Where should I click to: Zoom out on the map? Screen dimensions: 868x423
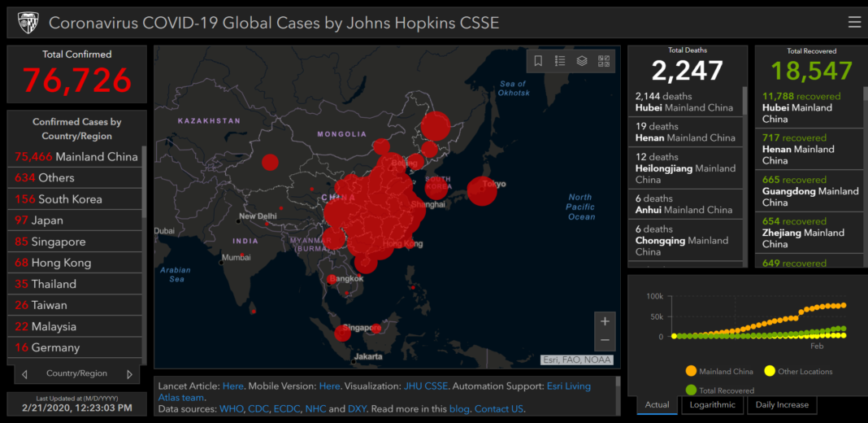tap(605, 340)
